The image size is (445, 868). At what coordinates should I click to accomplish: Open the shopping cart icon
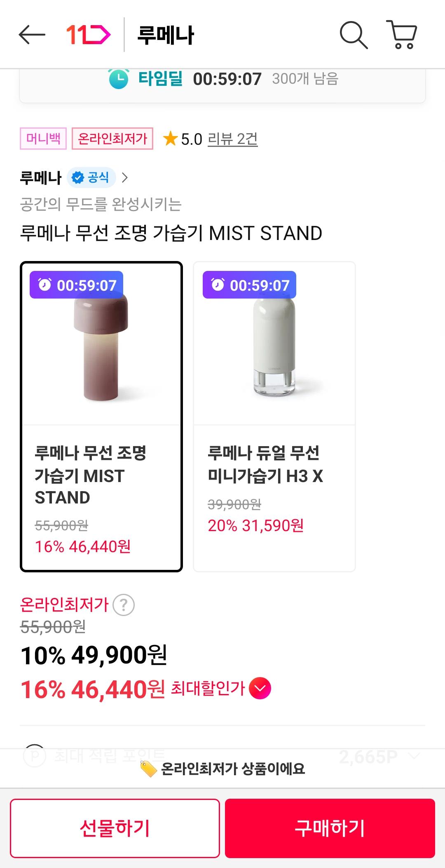click(402, 35)
